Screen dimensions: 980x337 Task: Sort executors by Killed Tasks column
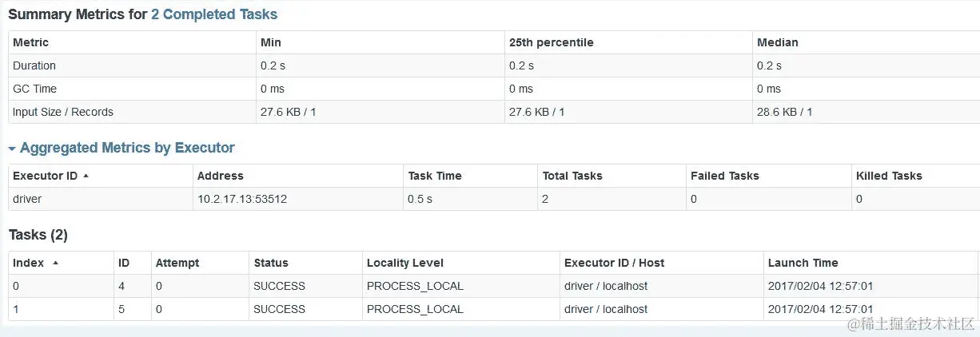(889, 176)
